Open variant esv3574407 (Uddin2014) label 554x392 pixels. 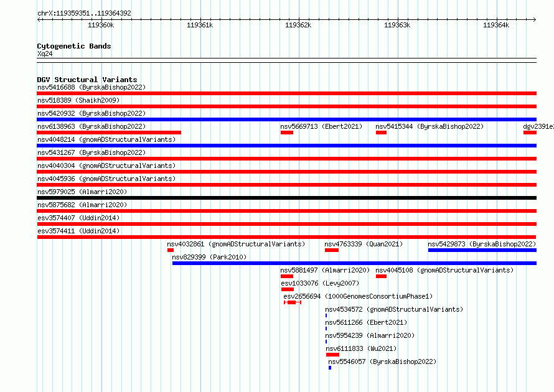78,218
